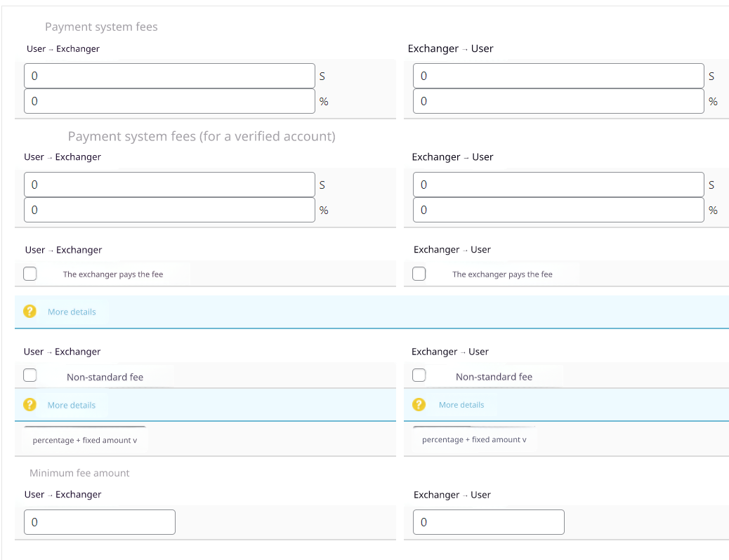Image resolution: width=729 pixels, height=560 pixels.
Task: Open User → Exchanger 'percentage + fixed amount' dropdown
Action: point(85,439)
